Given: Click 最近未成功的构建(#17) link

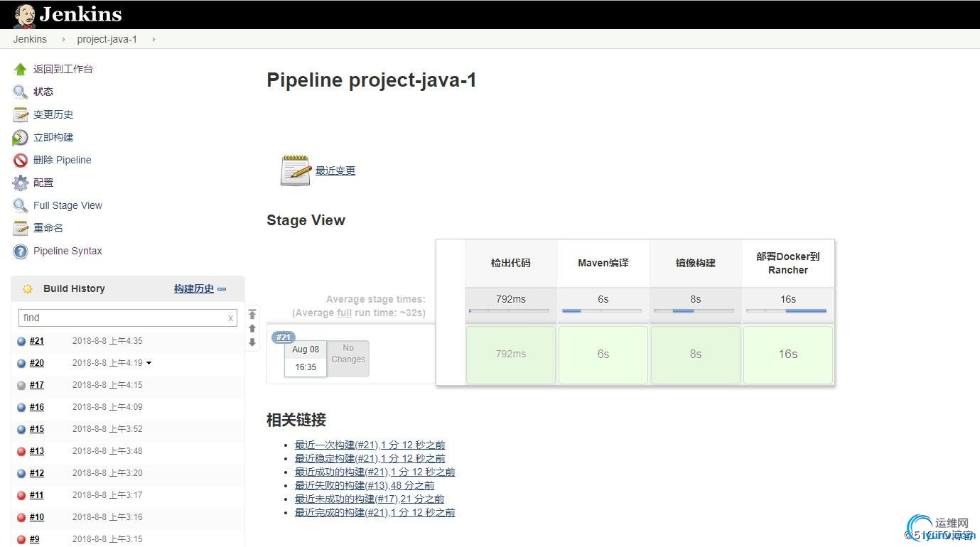Looking at the screenshot, I should [370, 499].
